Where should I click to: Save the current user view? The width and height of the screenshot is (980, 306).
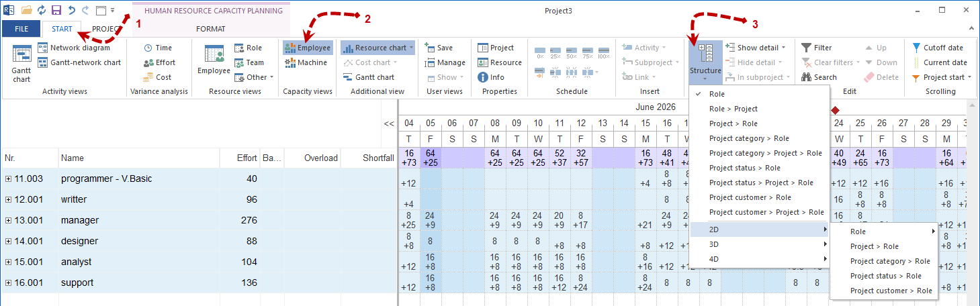pos(439,48)
